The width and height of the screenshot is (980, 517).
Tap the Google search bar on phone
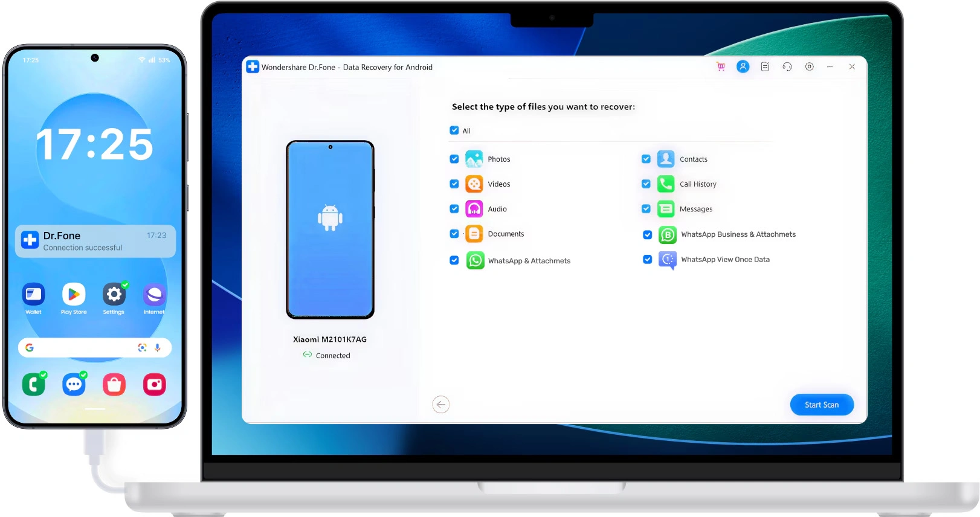[x=85, y=348]
